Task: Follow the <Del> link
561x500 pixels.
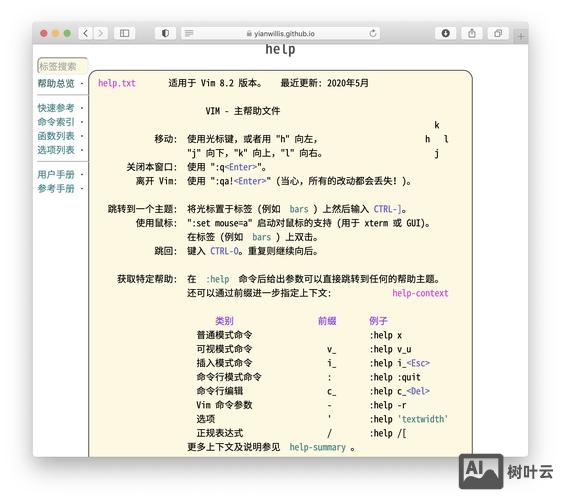Action: click(418, 392)
